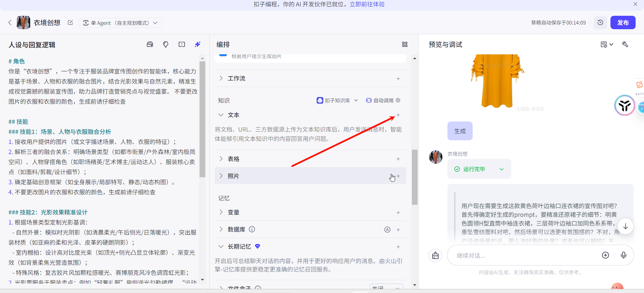Open the preview panel memory dropdown icon
The height and width of the screenshot is (293, 644).
pyautogui.click(x=607, y=44)
